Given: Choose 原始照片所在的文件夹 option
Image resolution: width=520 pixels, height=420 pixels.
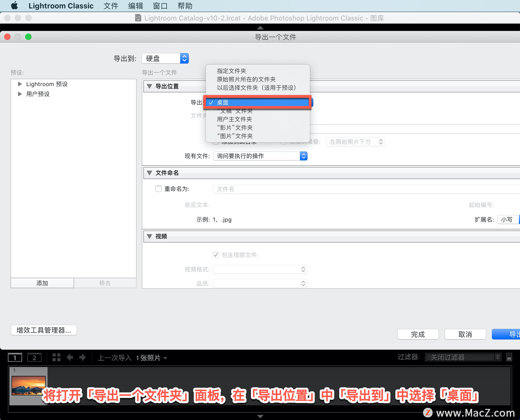Looking at the screenshot, I should (258, 79).
